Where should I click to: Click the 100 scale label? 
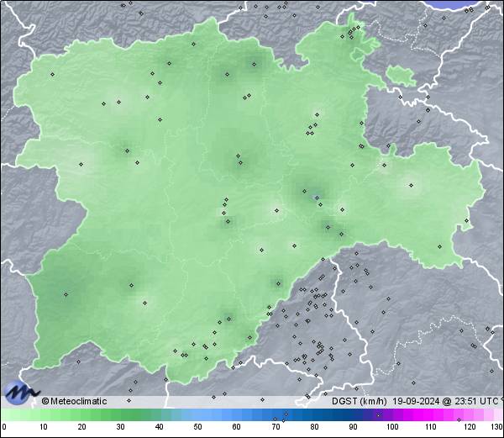(x=392, y=427)
